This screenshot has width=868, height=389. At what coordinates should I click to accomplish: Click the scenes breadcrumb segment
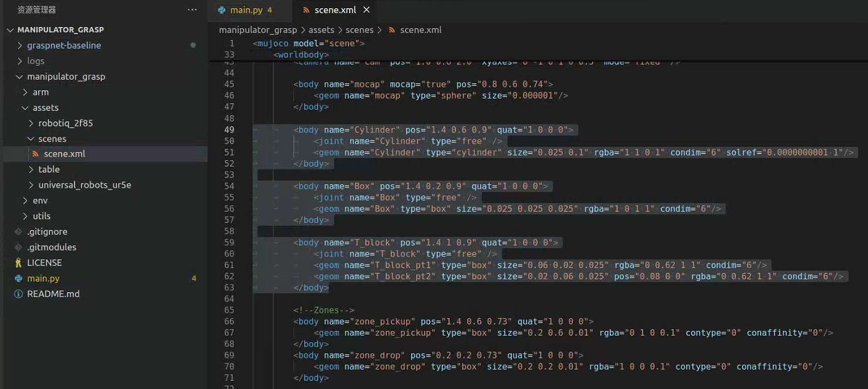(360, 30)
